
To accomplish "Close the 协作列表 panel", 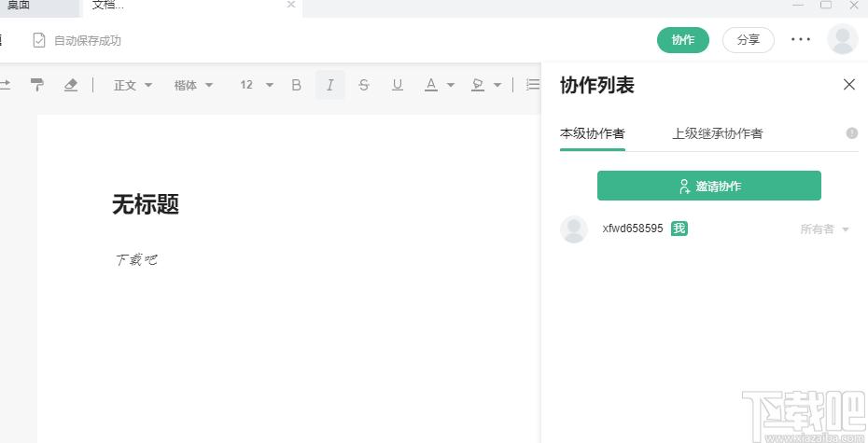I will click(849, 85).
